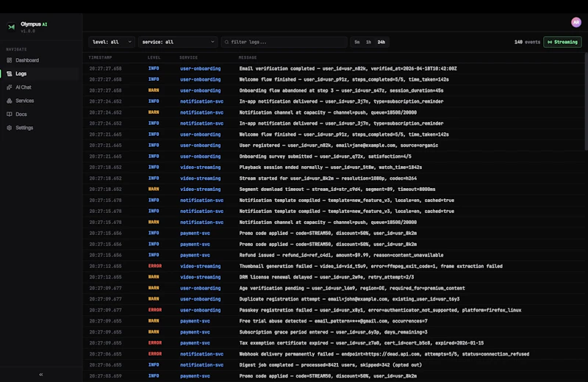Navigate to Services page
The width and height of the screenshot is (588, 382).
point(25,101)
